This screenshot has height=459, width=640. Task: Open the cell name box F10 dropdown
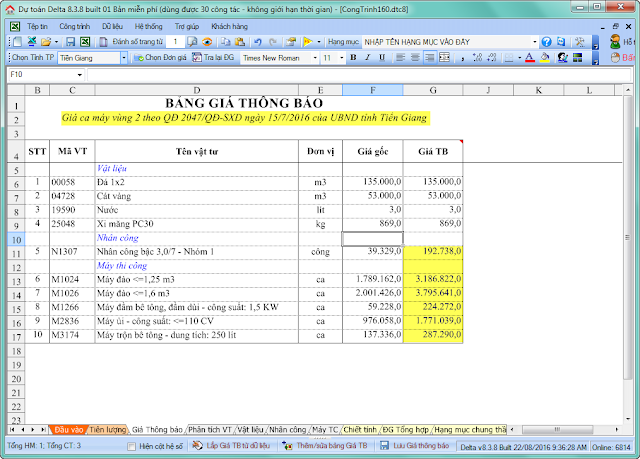80,75
